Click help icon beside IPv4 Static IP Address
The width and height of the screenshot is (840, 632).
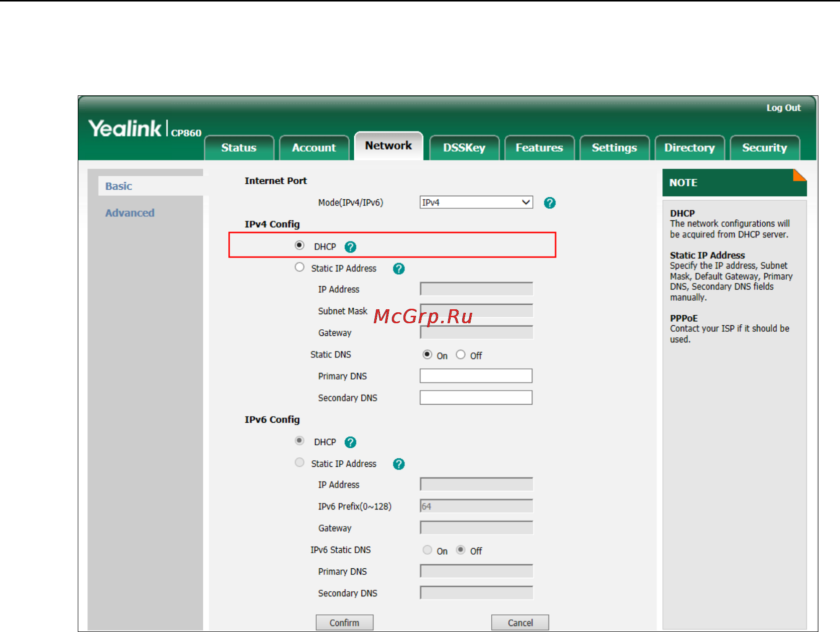[399, 269]
